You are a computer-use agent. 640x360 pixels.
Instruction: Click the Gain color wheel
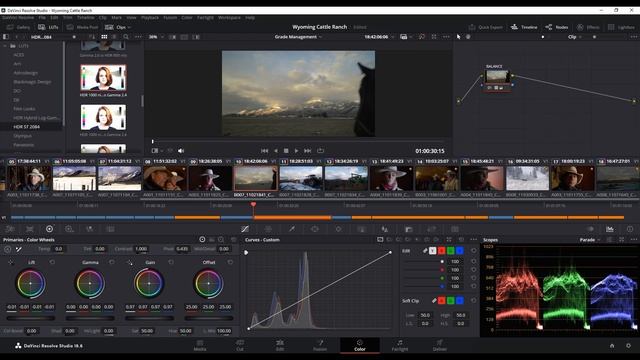pos(149,283)
